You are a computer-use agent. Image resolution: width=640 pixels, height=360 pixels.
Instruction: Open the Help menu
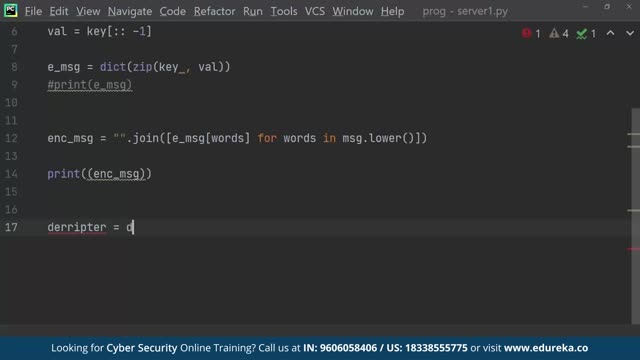[392, 11]
